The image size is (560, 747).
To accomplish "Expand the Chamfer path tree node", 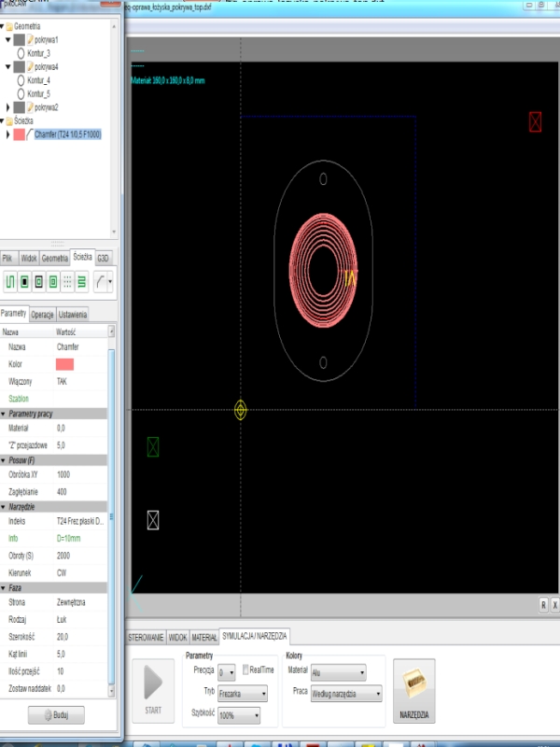I will 7,134.
